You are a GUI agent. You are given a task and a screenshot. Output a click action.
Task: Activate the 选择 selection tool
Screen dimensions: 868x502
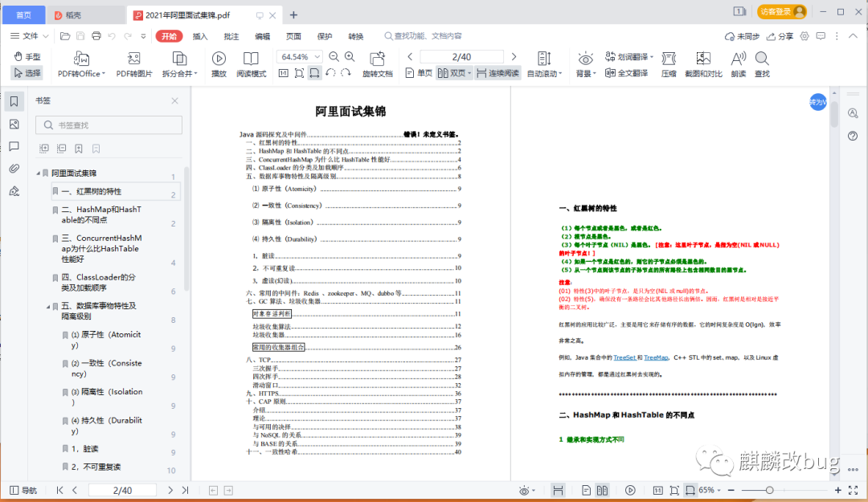(27, 73)
